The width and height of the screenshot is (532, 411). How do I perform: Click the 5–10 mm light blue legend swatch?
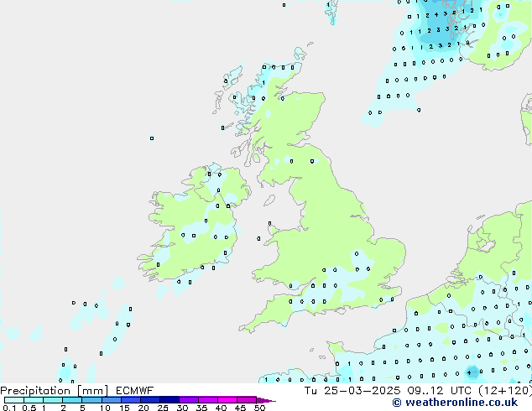(x=91, y=400)
